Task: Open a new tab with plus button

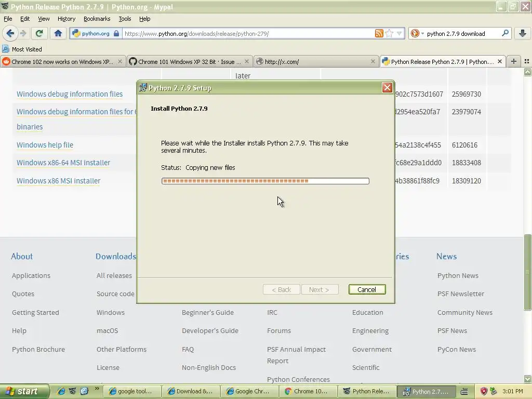Action: [514, 61]
